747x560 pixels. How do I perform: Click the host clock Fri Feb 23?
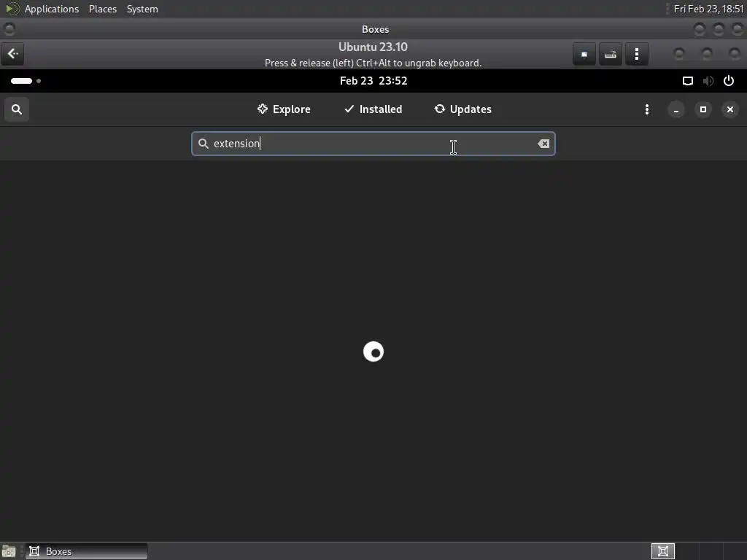pyautogui.click(x=708, y=9)
